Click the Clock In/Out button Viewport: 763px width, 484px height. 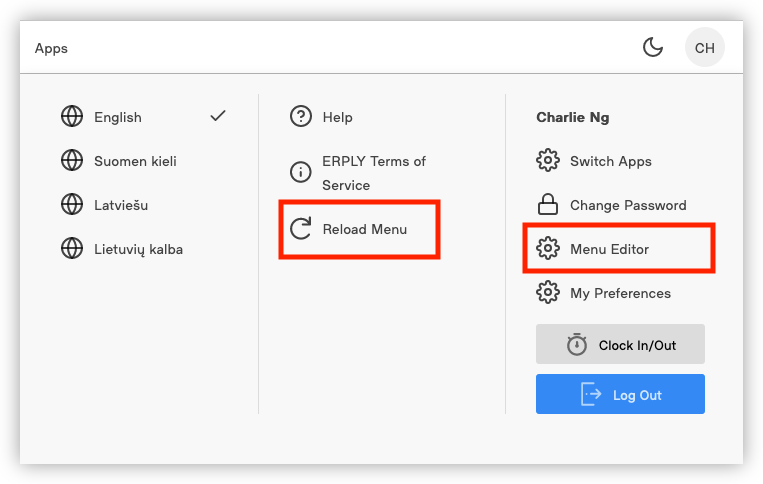tap(620, 344)
